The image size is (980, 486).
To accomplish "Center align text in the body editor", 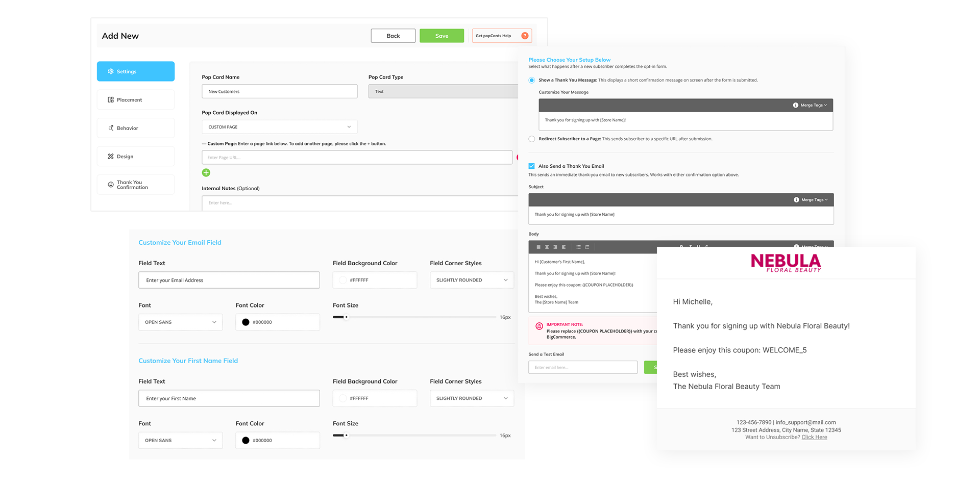I will 547,247.
